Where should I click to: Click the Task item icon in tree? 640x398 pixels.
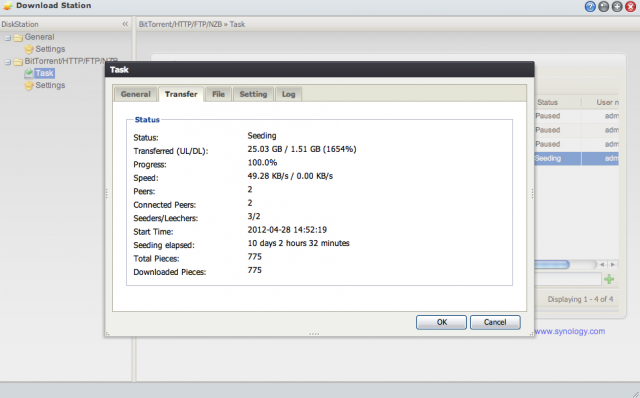(29, 73)
